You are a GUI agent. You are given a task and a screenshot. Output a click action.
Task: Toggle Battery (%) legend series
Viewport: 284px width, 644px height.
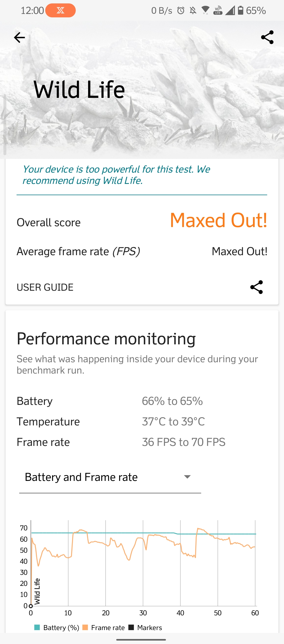pyautogui.click(x=57, y=628)
